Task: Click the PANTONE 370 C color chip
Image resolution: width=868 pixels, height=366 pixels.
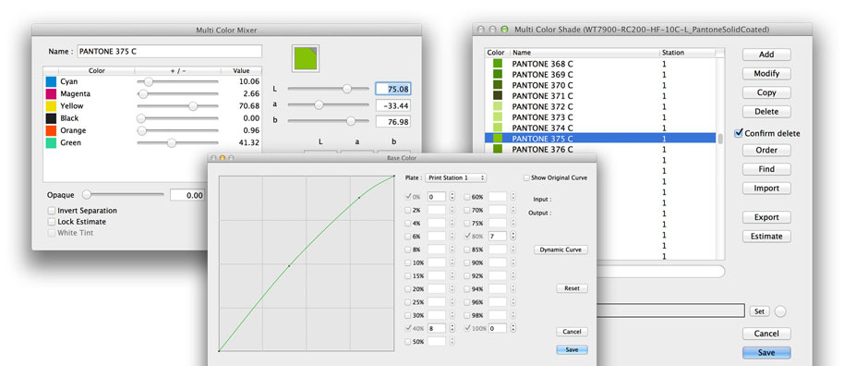Action: click(x=498, y=85)
